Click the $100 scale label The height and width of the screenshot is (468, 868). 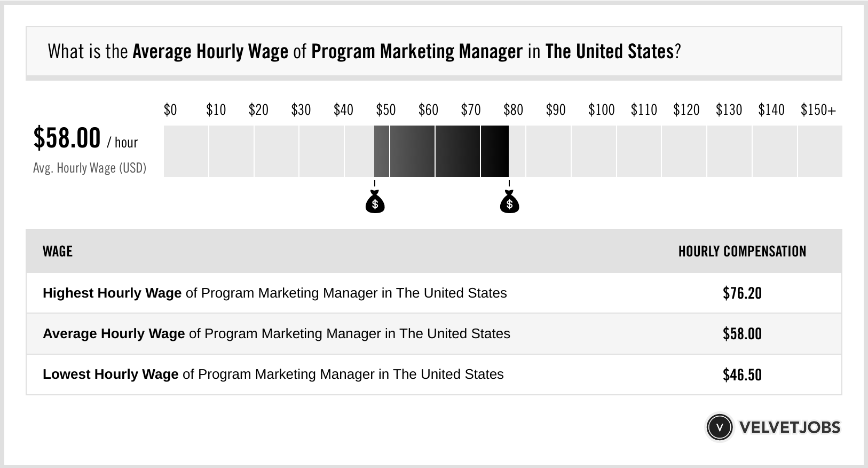(602, 110)
